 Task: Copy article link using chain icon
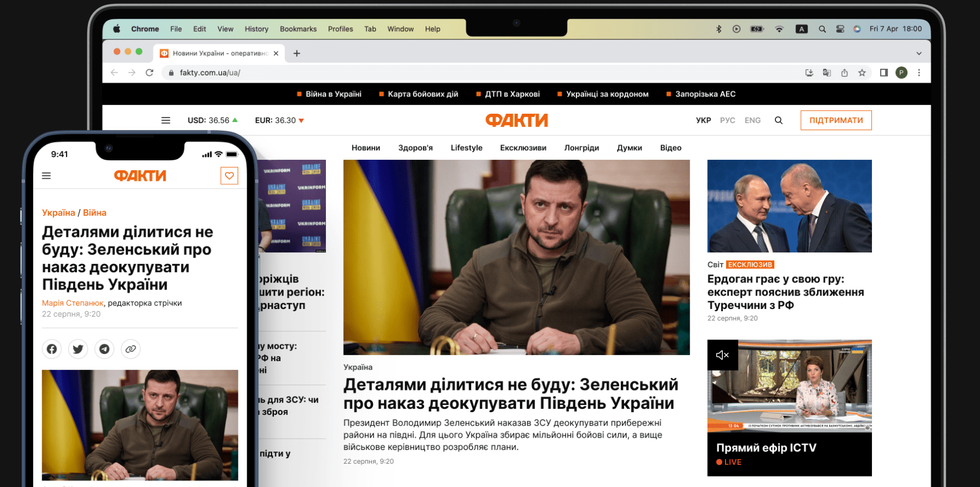(x=131, y=349)
